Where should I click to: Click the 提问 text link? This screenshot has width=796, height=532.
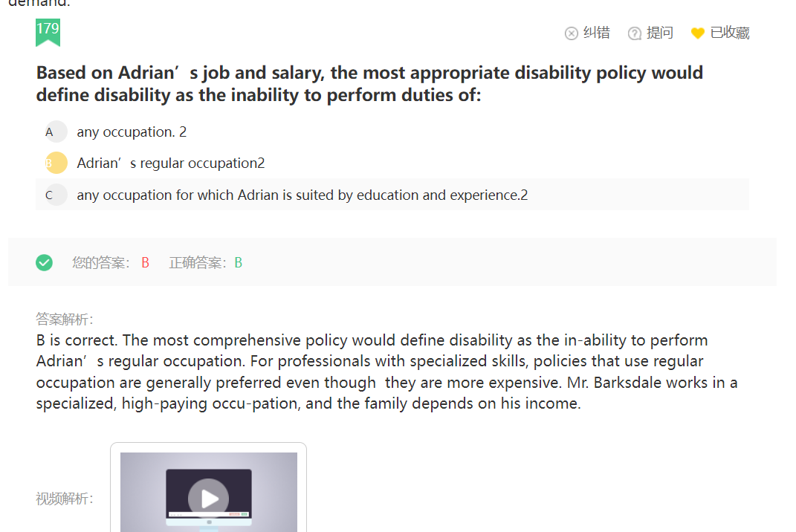(660, 33)
